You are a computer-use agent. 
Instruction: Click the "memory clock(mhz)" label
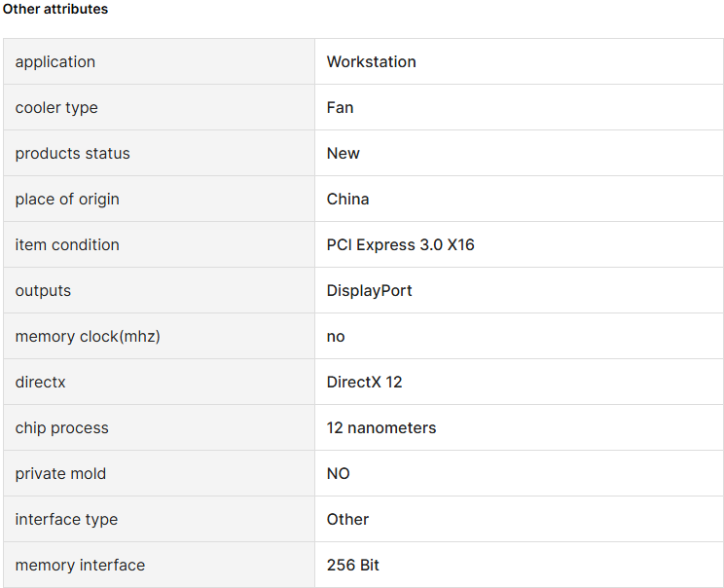(88, 336)
